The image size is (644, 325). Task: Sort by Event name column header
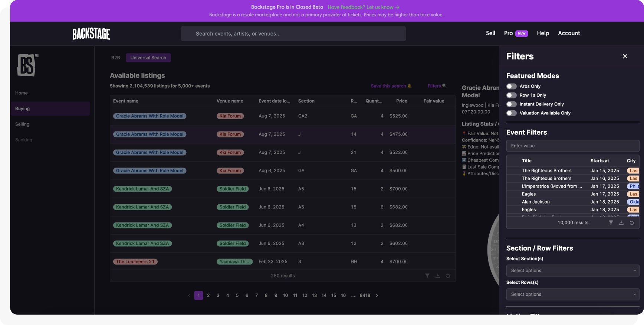126,101
